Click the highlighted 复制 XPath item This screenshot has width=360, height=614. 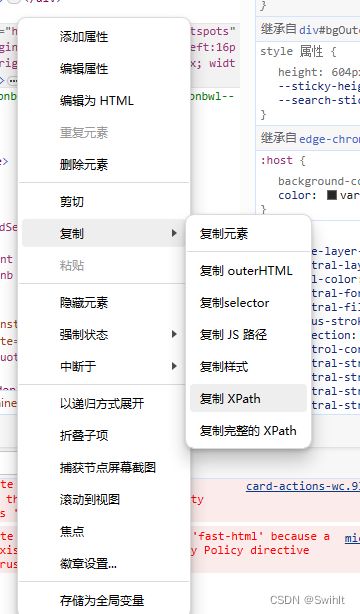pyautogui.click(x=248, y=398)
